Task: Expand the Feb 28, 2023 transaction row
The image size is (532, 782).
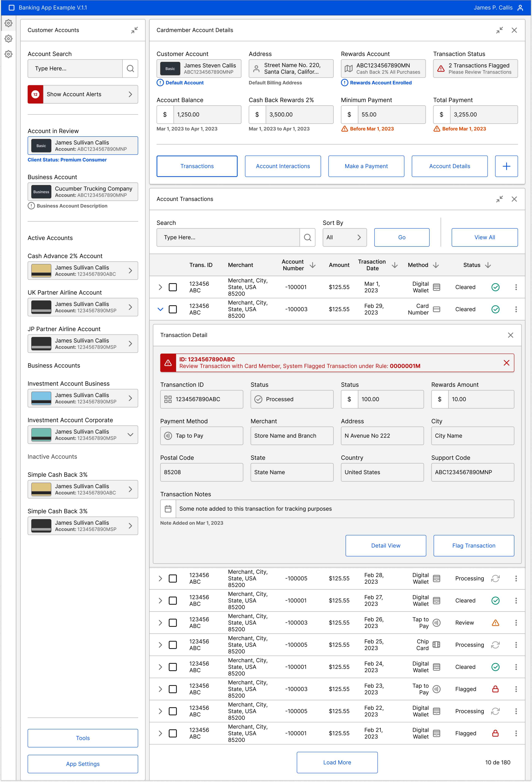Action: tap(160, 579)
